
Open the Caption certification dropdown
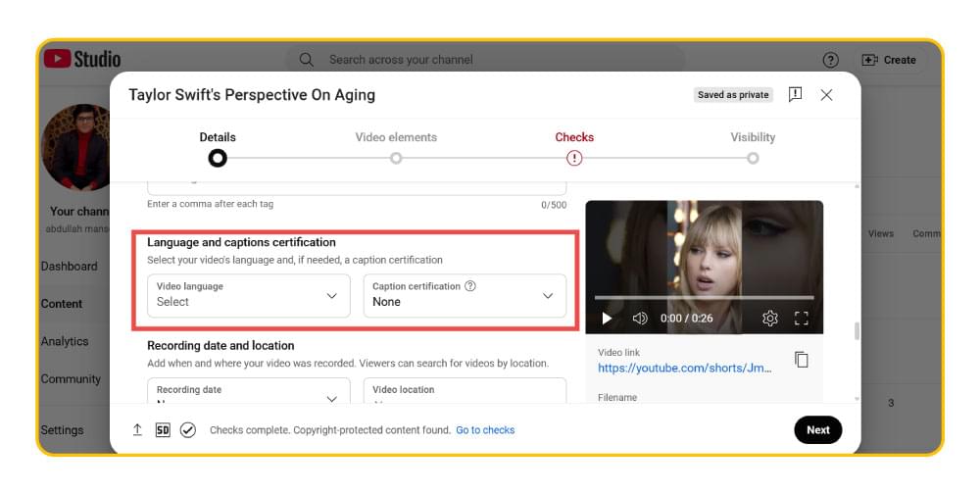[x=465, y=295]
